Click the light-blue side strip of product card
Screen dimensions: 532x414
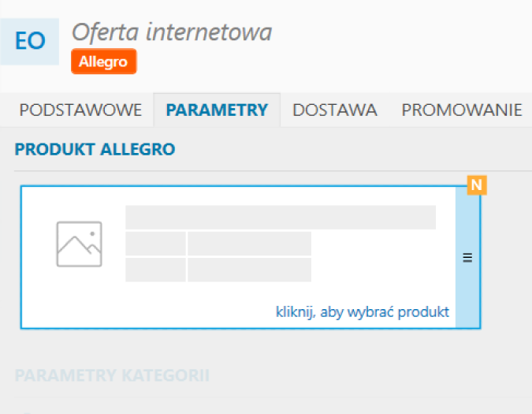tap(467, 258)
